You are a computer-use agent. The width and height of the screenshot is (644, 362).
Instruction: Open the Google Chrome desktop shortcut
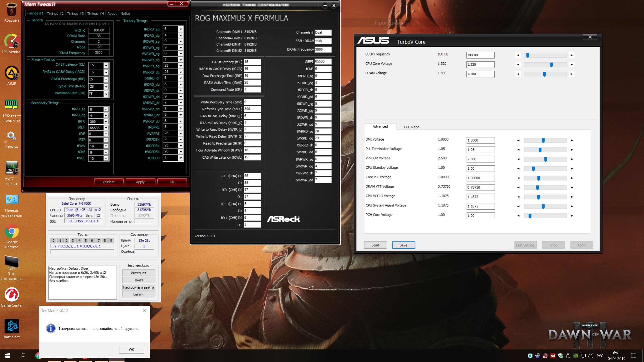[x=12, y=232]
